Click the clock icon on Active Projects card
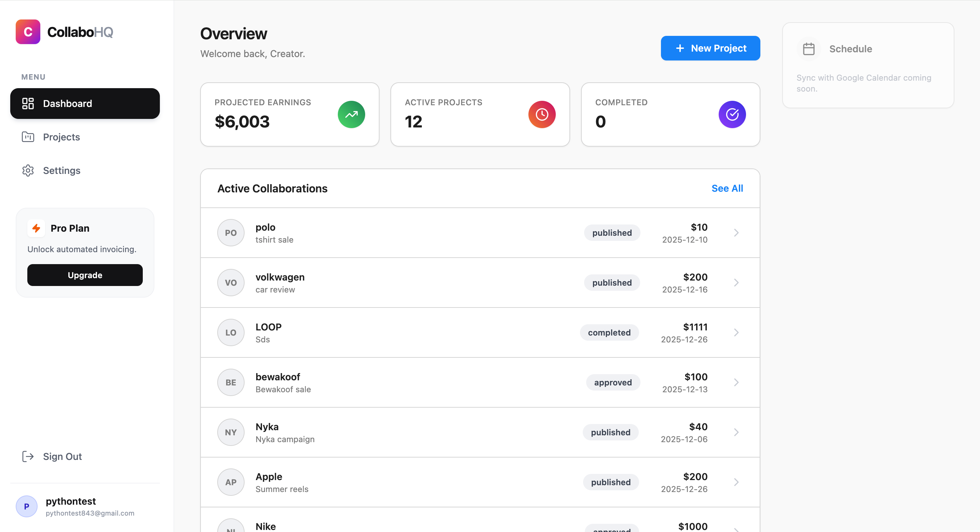The width and height of the screenshot is (980, 532). [x=541, y=114]
